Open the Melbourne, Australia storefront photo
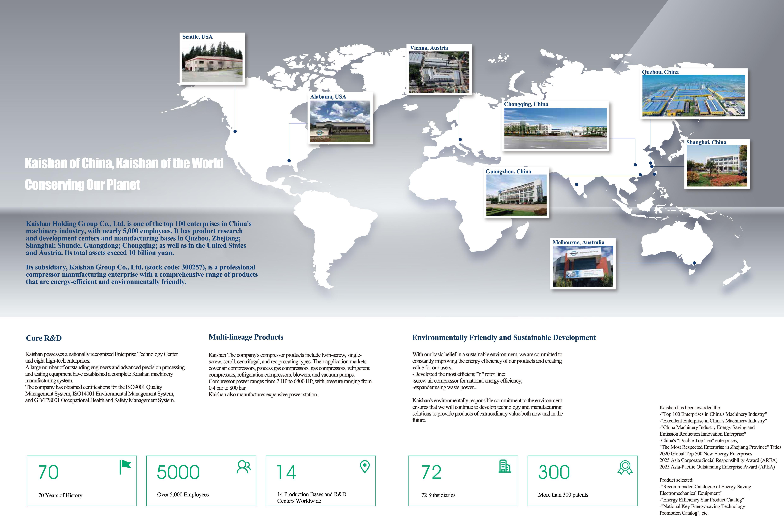Viewport: 784px width, 532px height. 583,266
